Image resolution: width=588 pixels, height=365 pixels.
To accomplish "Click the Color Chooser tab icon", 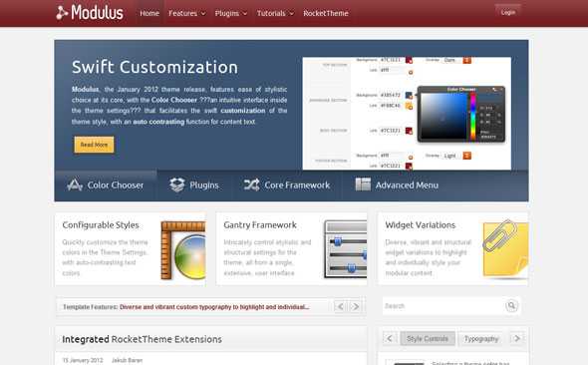I will 75,184.
